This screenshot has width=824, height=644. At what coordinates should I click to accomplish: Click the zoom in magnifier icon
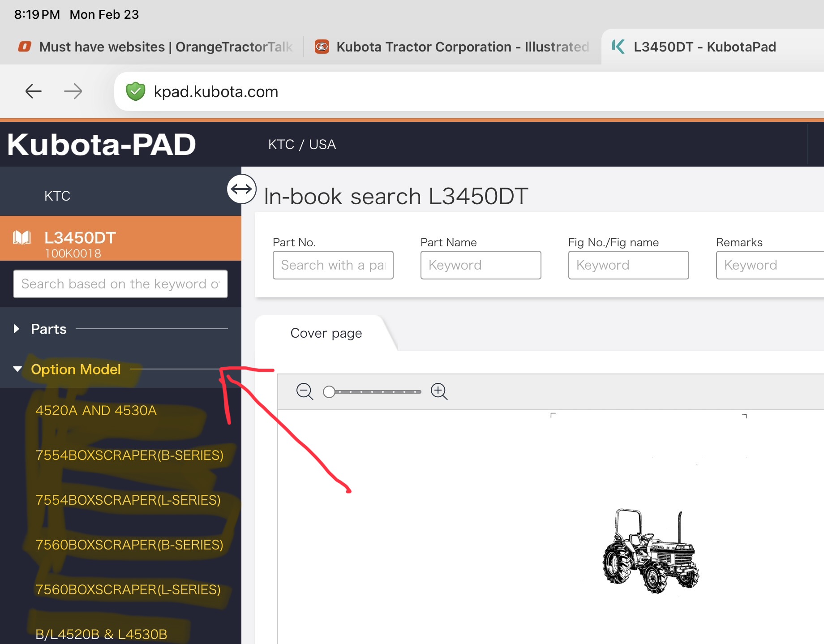click(439, 391)
